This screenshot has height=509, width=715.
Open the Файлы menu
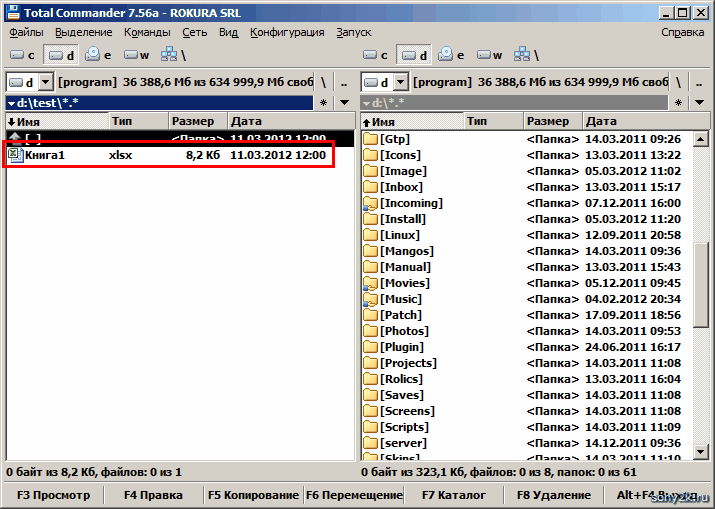click(x=26, y=32)
